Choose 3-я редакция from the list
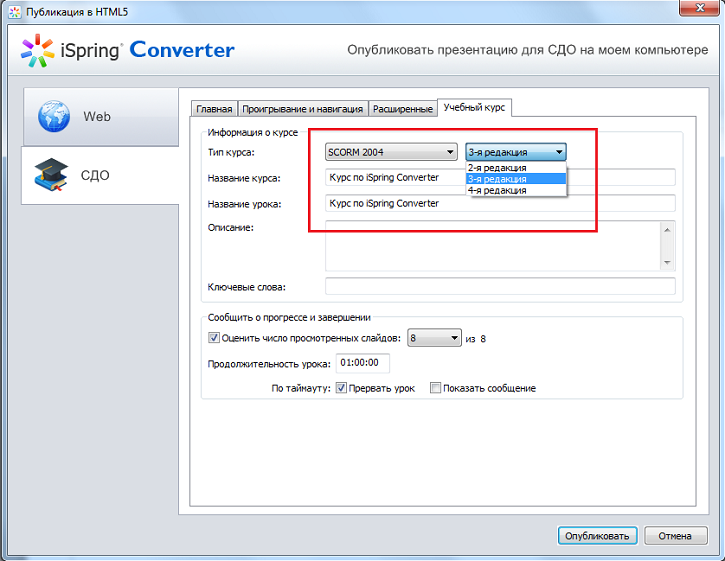Viewport: 725px width, 561px height. tap(516, 179)
